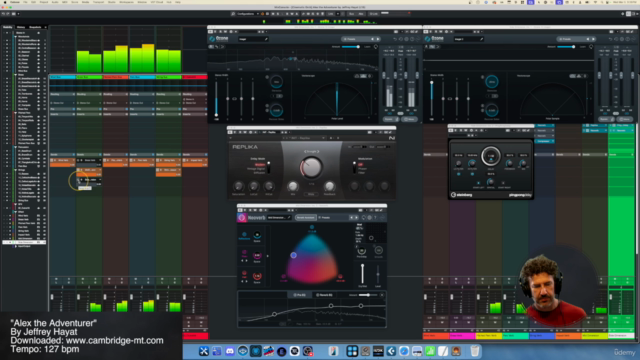The width and height of the screenshot is (640, 360).
Task: Click the Feedback knob in Replika
Action: [329, 187]
